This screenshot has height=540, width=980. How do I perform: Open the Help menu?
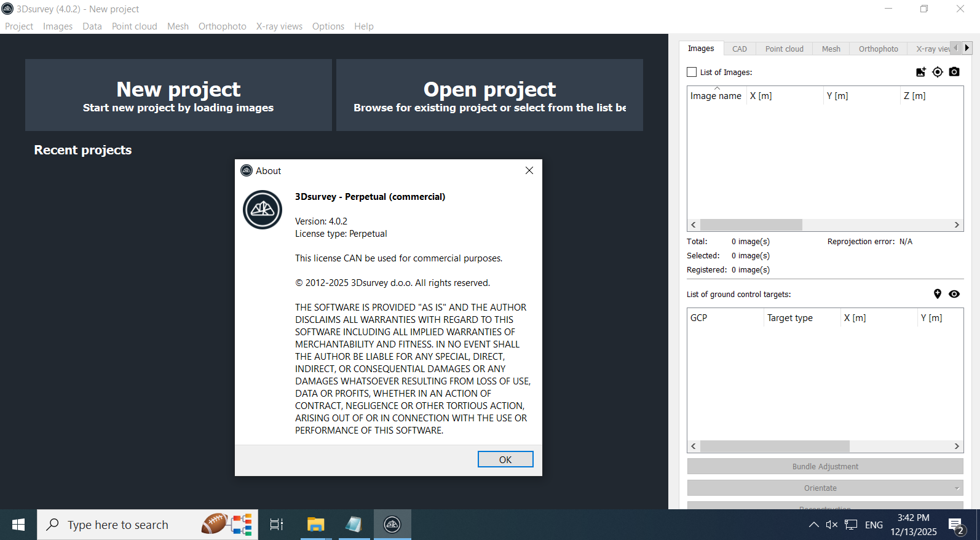[x=364, y=26]
